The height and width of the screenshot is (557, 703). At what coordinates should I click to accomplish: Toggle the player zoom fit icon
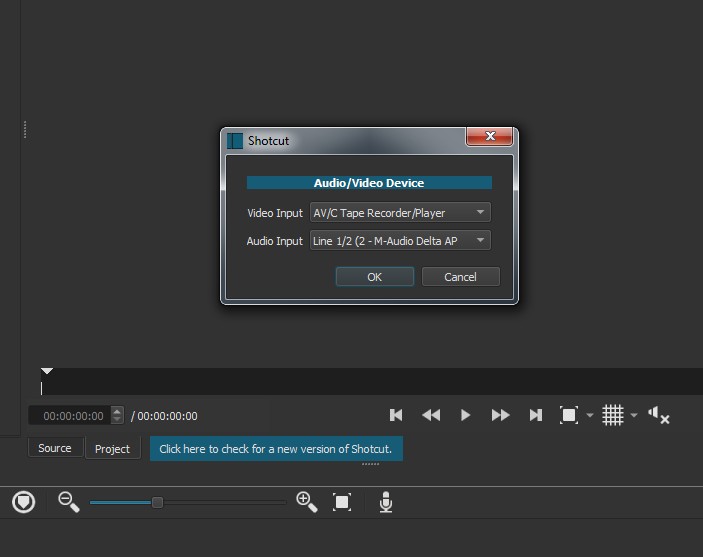pos(568,415)
